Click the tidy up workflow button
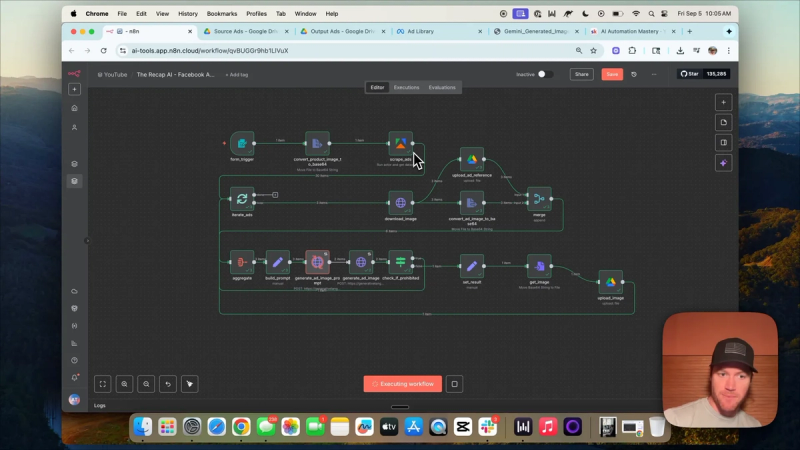This screenshot has height=450, width=800. click(x=190, y=384)
